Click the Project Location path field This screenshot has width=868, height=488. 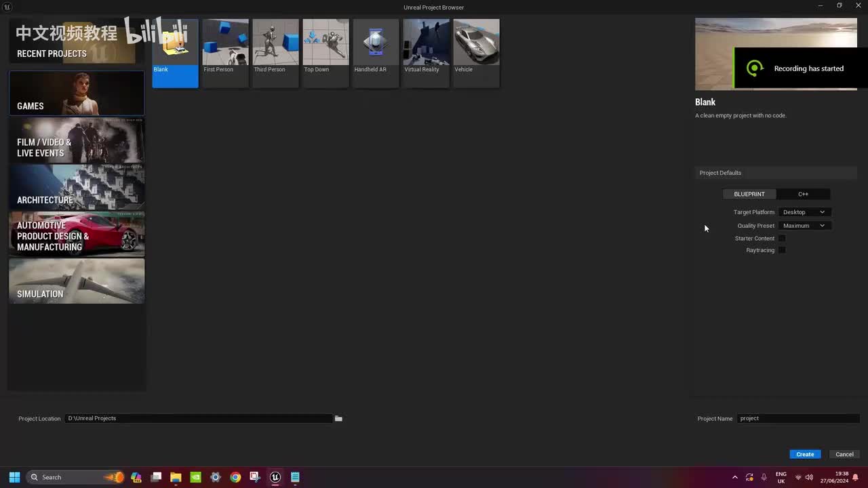199,418
